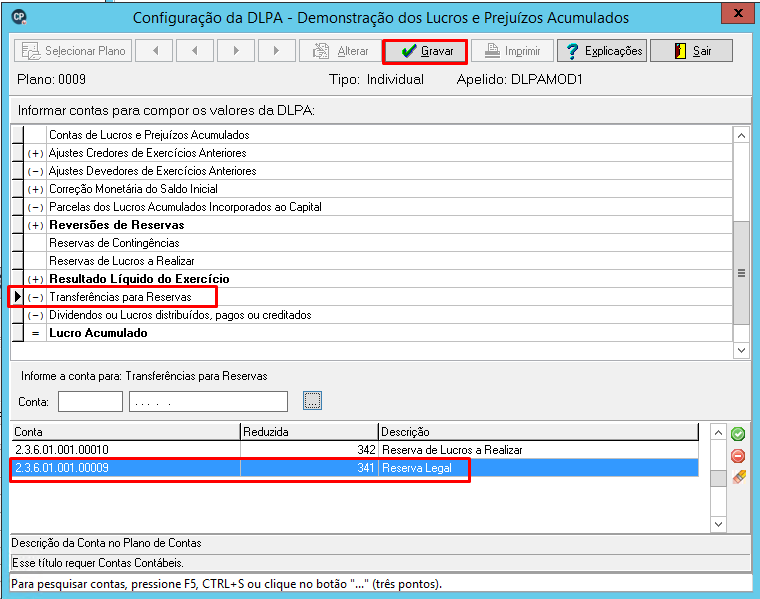Select Resultado Líquido do Exercício row

click(372, 279)
